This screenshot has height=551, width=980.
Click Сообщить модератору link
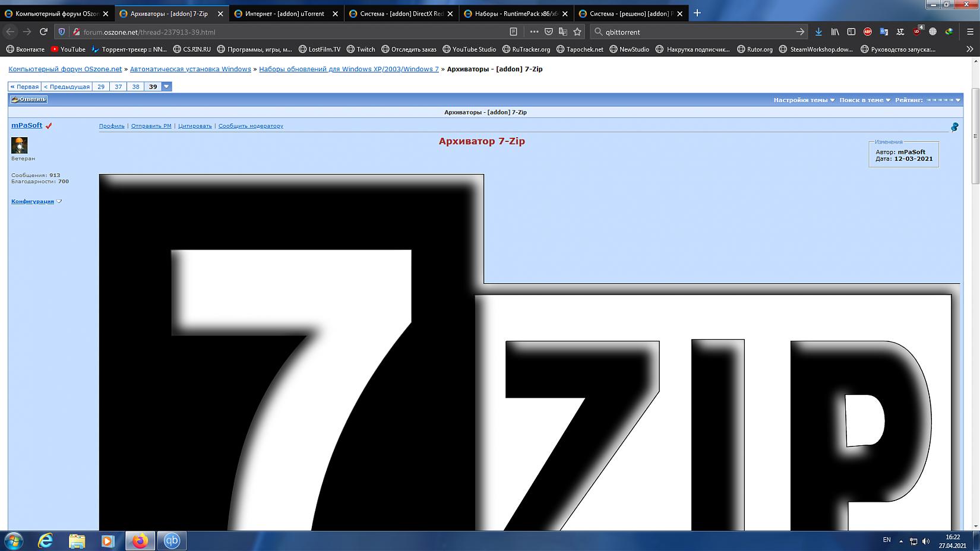click(x=251, y=126)
